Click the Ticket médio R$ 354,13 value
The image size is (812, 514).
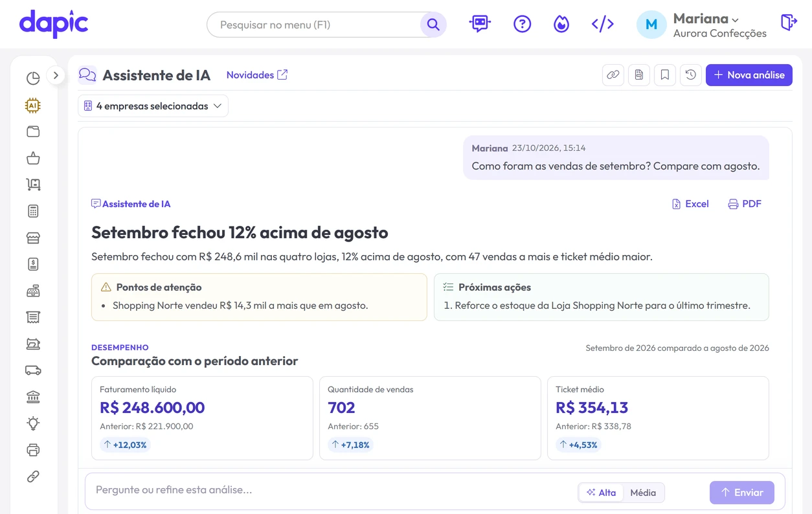click(x=592, y=408)
